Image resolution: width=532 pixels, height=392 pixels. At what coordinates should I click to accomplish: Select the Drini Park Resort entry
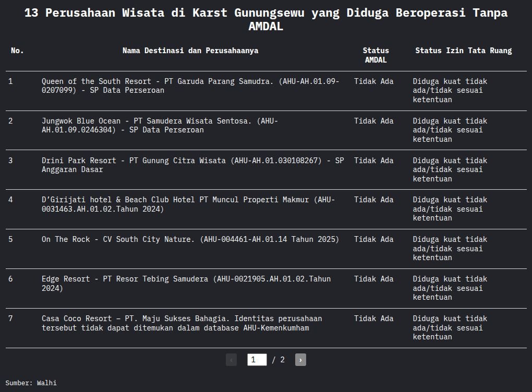click(x=192, y=165)
